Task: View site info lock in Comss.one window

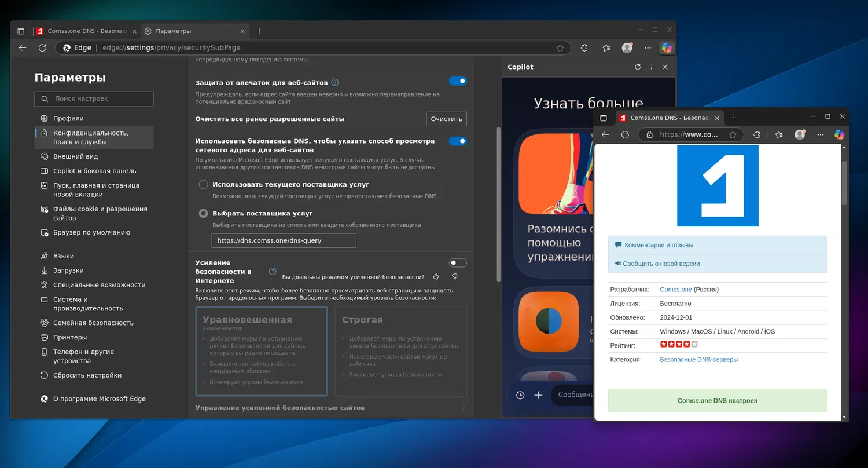Action: [x=649, y=134]
